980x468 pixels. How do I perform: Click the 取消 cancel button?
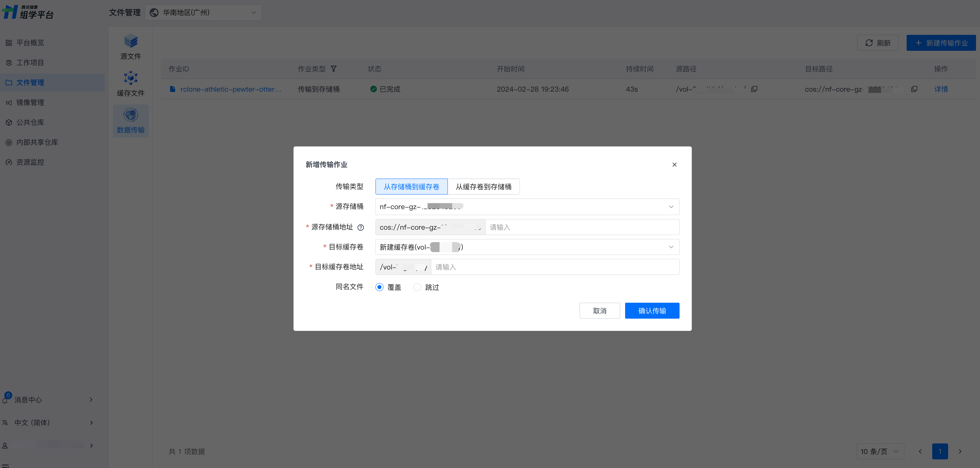click(599, 311)
